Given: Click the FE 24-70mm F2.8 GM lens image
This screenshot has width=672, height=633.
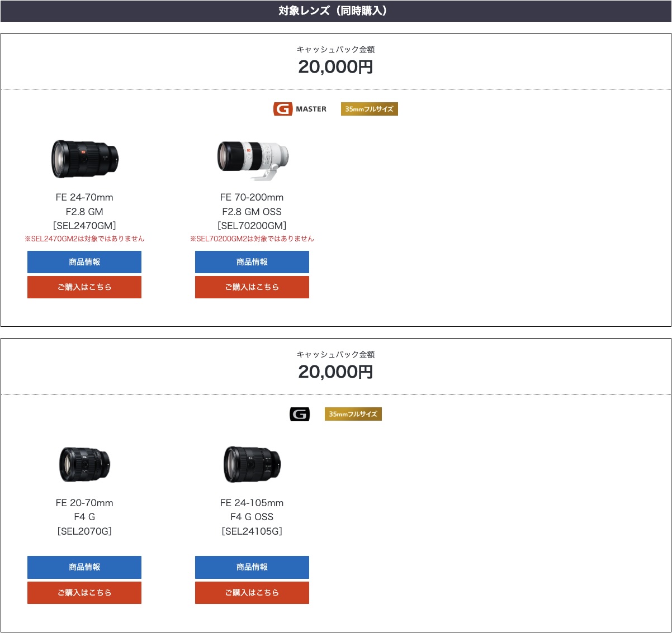Looking at the screenshot, I should click(85, 159).
